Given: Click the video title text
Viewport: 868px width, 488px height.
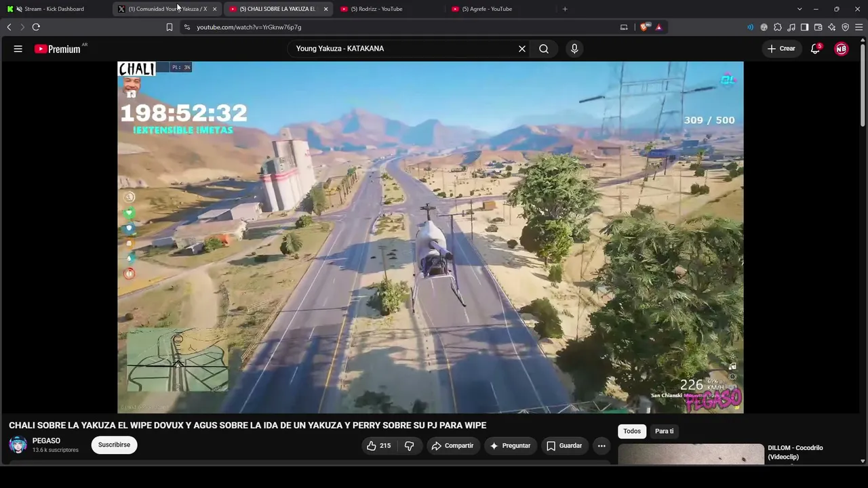Looking at the screenshot, I should (248, 426).
